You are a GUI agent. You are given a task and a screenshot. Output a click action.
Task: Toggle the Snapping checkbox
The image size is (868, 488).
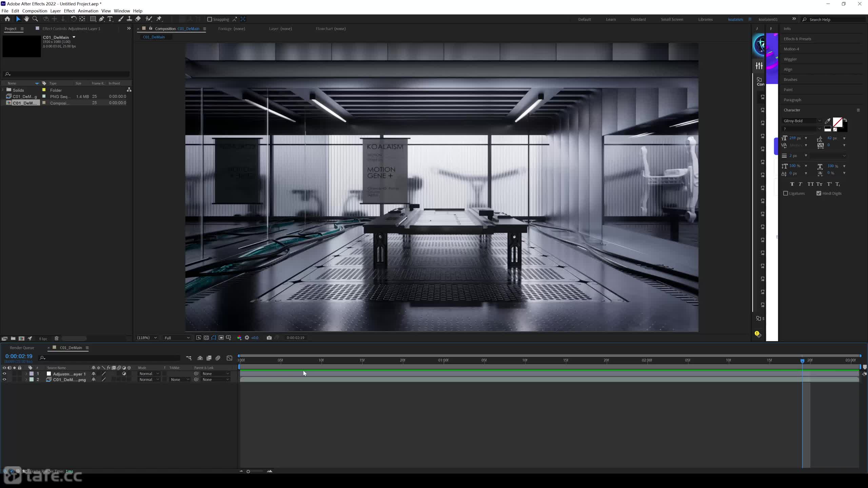[210, 19]
